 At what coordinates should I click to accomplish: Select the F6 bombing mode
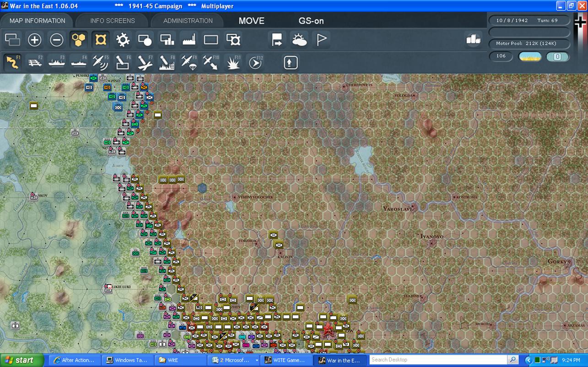[123, 62]
